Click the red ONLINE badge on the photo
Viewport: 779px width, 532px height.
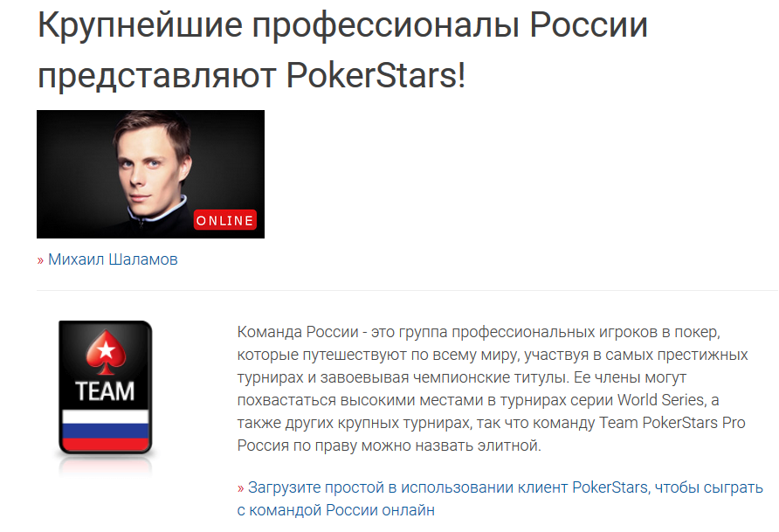pos(225,220)
